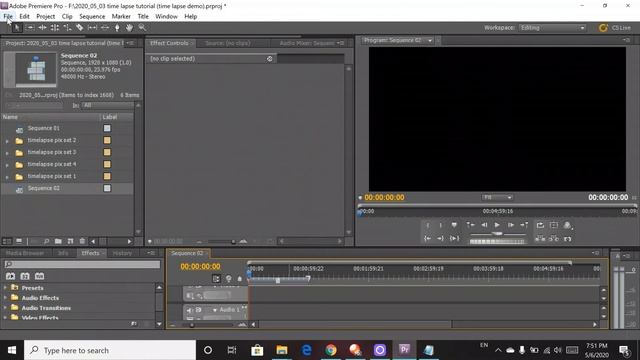Switch to the Info tab
This screenshot has height=360, width=640.
click(x=63, y=253)
